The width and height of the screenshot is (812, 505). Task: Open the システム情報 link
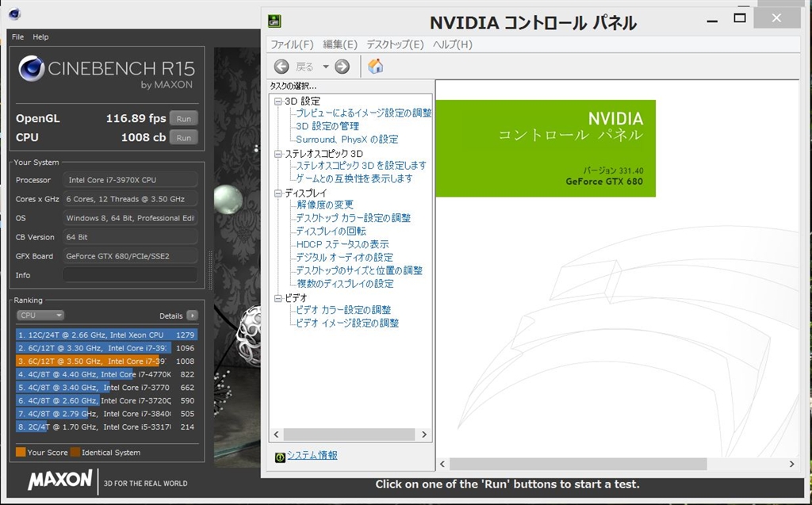(x=312, y=455)
